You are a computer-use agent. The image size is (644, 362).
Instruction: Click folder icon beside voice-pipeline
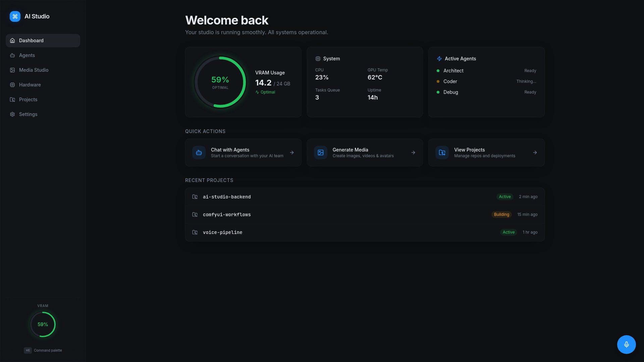[x=195, y=232]
